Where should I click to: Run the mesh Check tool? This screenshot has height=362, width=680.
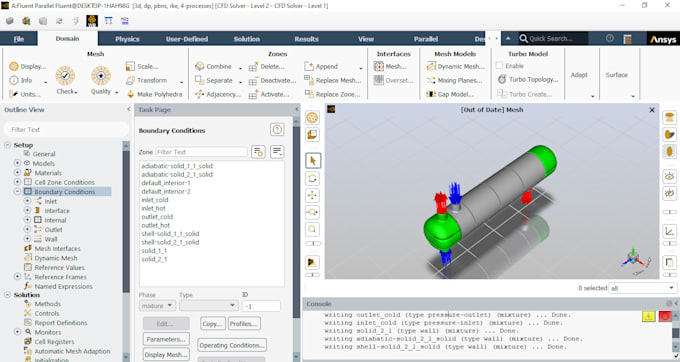click(x=66, y=80)
